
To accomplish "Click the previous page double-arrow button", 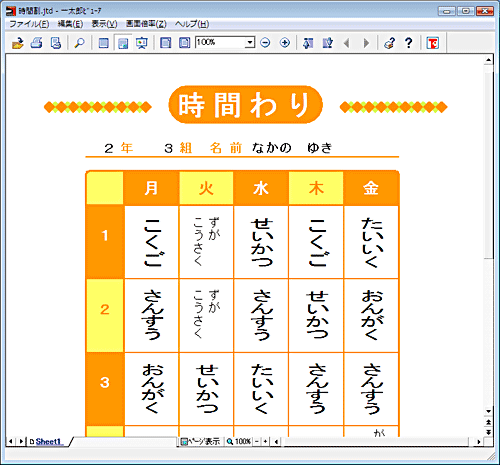I will point(488,422).
